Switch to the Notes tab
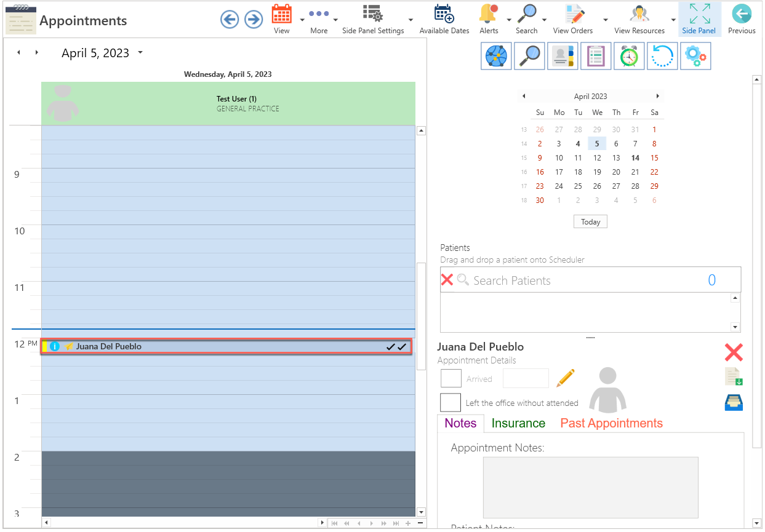The width and height of the screenshot is (765, 532). (x=460, y=423)
